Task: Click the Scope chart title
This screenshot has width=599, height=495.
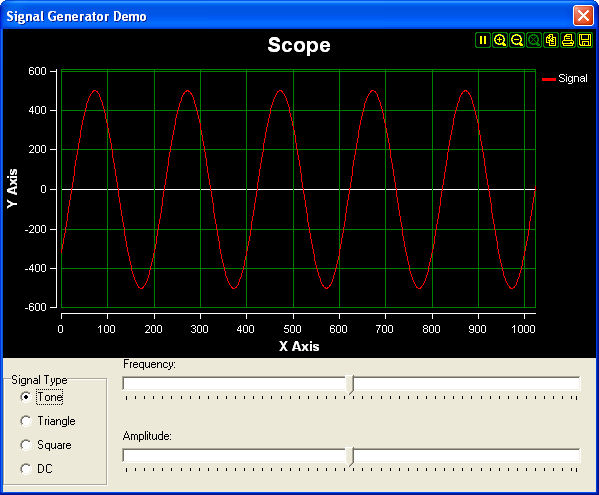Action: (299, 45)
